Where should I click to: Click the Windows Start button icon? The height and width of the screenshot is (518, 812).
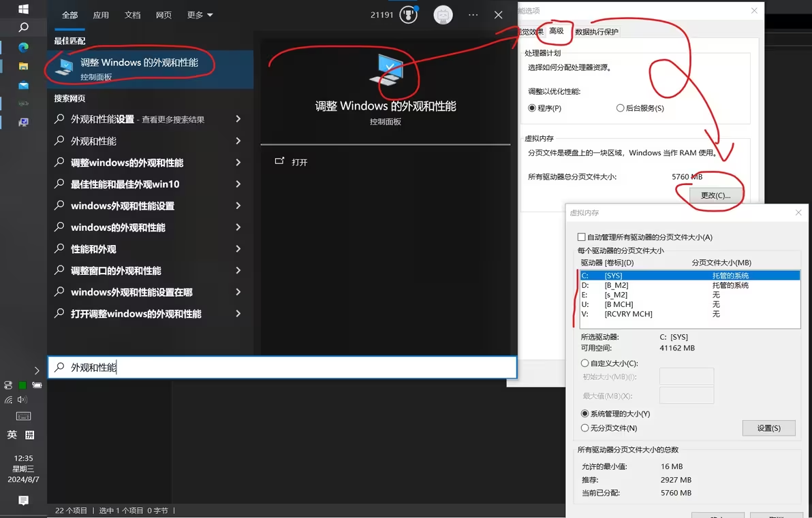[x=25, y=9]
